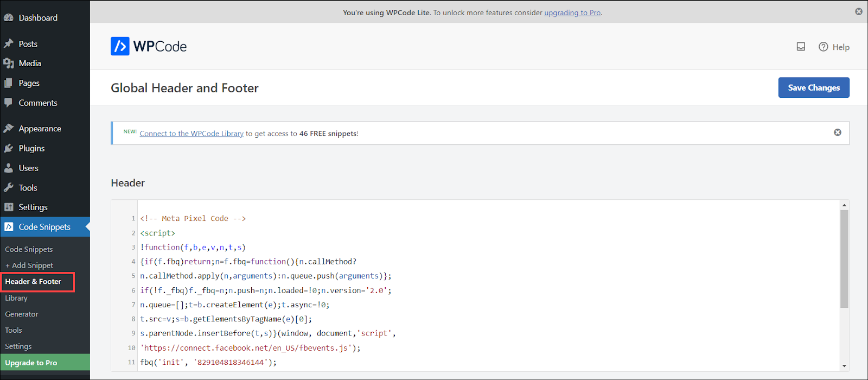
Task: Click the Code Snippets WPCode icon
Action: click(x=9, y=227)
